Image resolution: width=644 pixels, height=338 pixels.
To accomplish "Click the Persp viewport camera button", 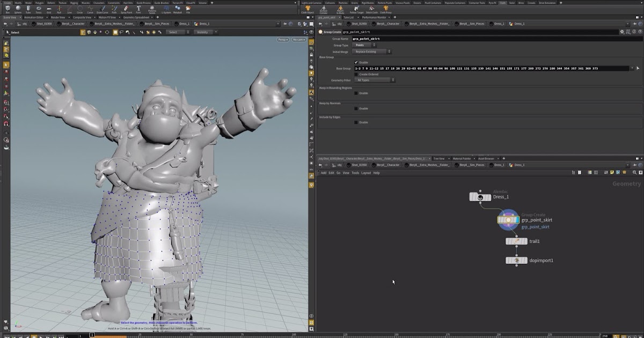I will click(x=283, y=40).
